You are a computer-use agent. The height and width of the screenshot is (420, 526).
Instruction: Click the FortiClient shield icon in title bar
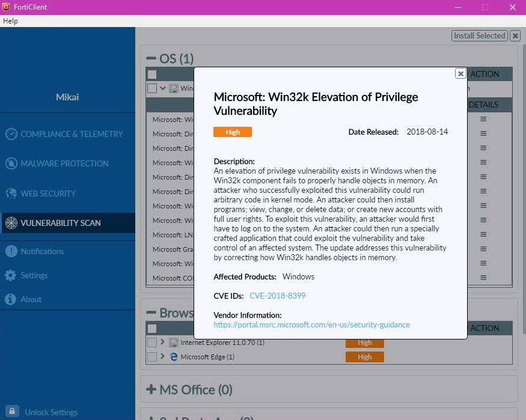click(x=6, y=7)
